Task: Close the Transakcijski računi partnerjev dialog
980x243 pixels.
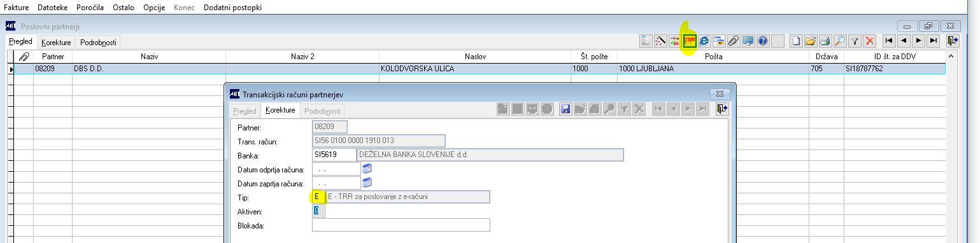Action: point(720,94)
